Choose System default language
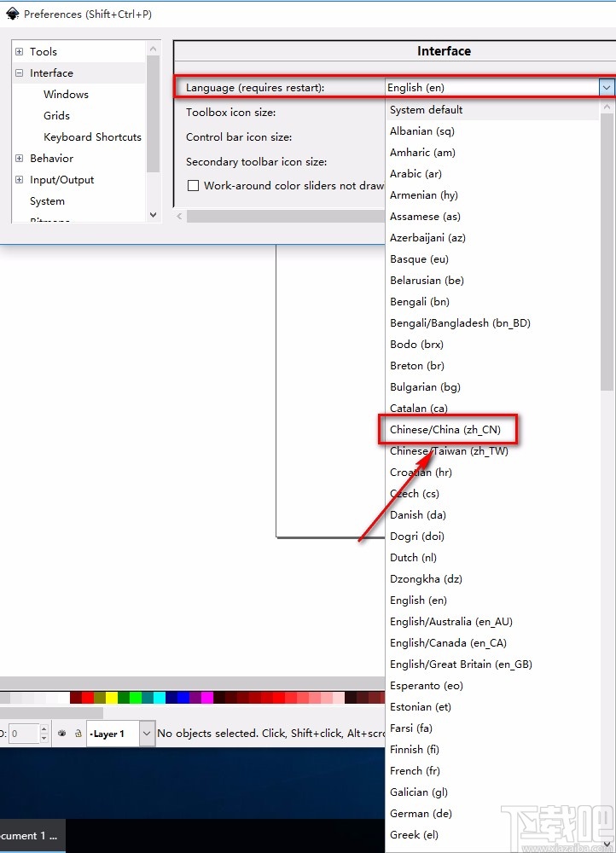 pos(492,110)
